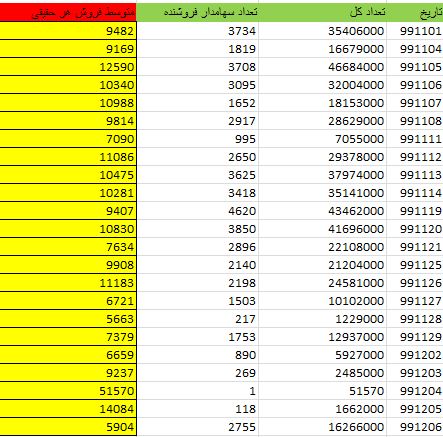Click cell with value 7055000
This screenshot has width=443, height=437.
[x=323, y=139]
